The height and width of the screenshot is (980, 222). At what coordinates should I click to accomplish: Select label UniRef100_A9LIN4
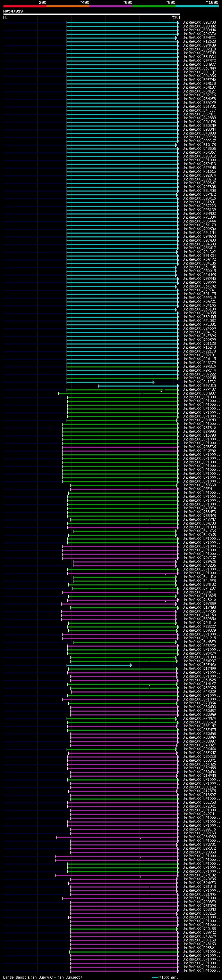(199, 233)
